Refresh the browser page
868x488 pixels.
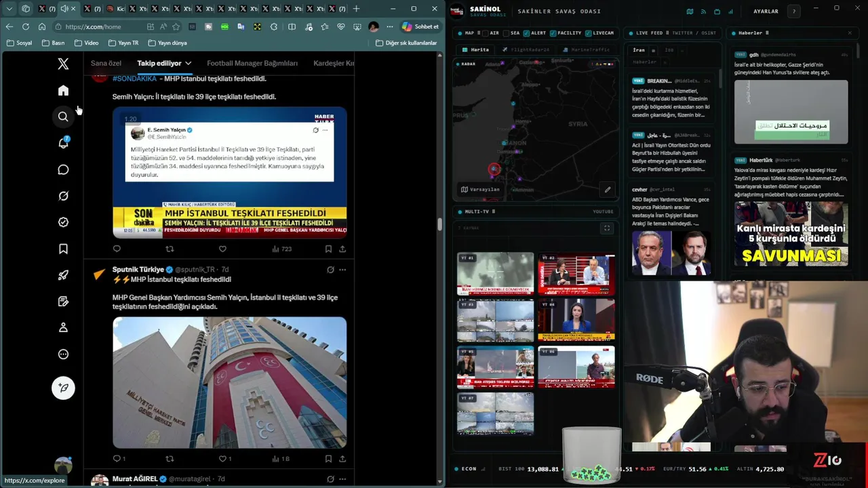pos(25,26)
